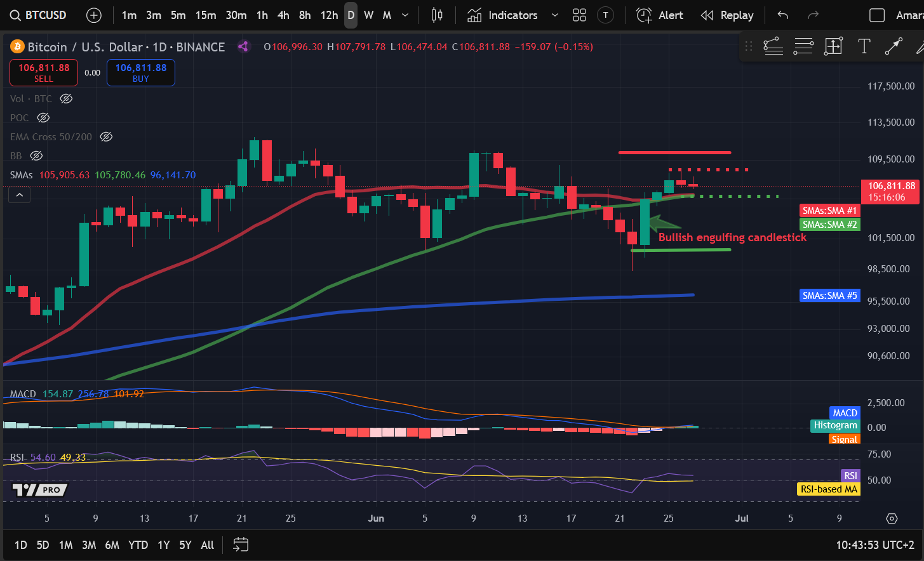Click the BUY 106,811.88 button
This screenshot has width=924, height=561.
pyautogui.click(x=141, y=72)
